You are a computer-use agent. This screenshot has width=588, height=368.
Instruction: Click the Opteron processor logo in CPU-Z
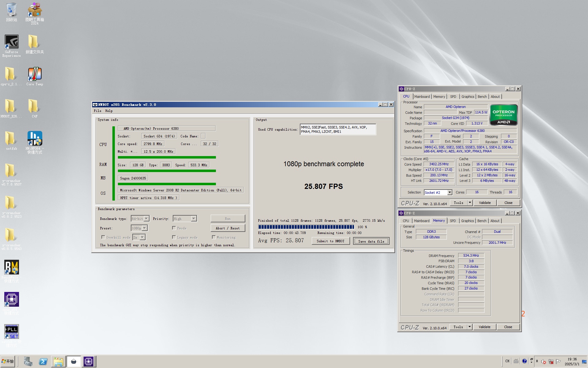click(504, 115)
